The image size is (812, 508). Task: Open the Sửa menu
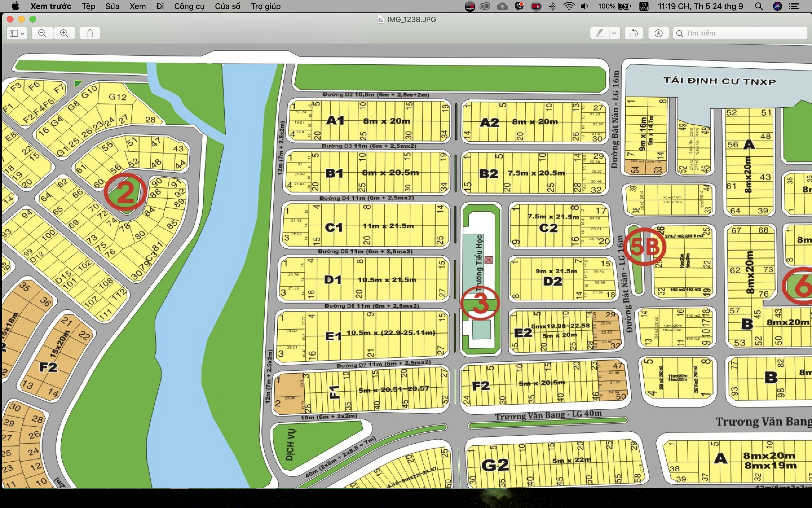coord(112,6)
